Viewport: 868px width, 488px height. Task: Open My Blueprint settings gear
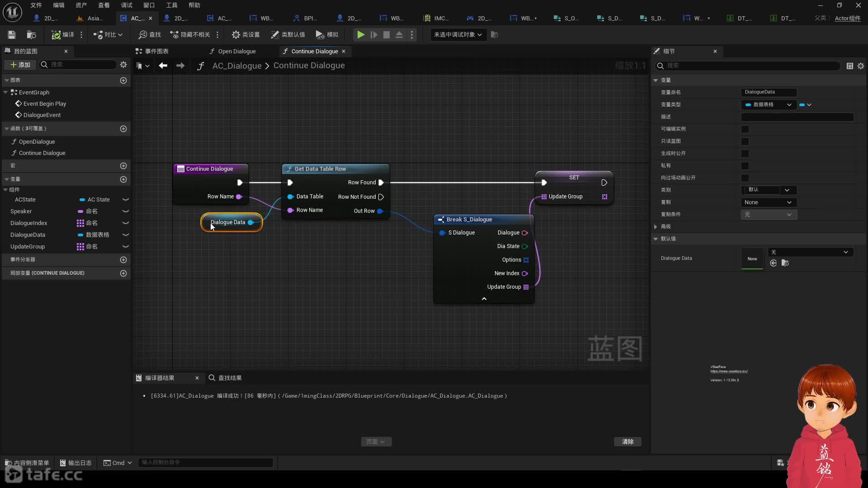point(123,65)
